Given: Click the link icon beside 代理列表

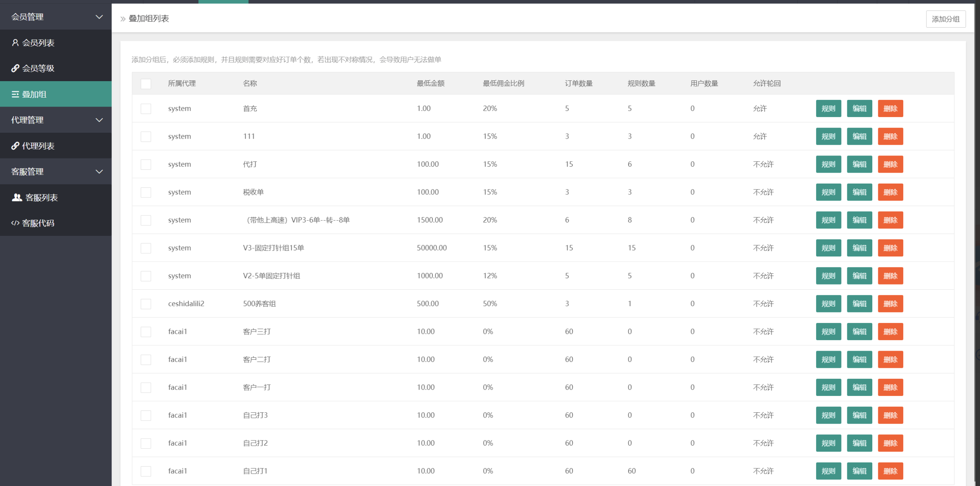Looking at the screenshot, I should pyautogui.click(x=15, y=146).
